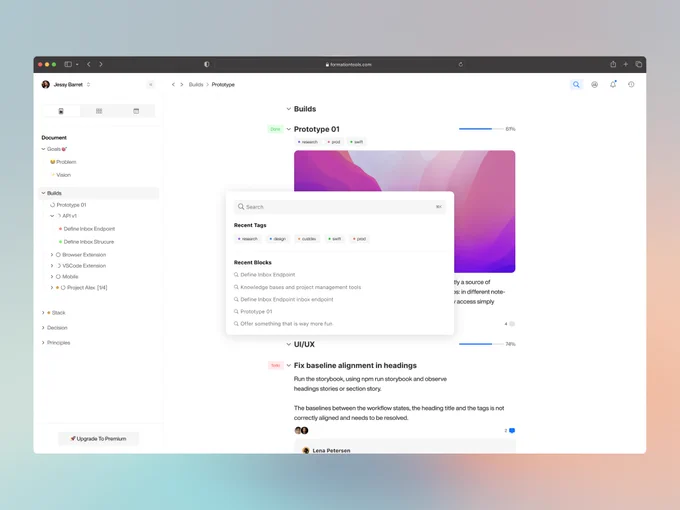
Task: Collapse Goals in sidebar tree
Action: coord(43,149)
